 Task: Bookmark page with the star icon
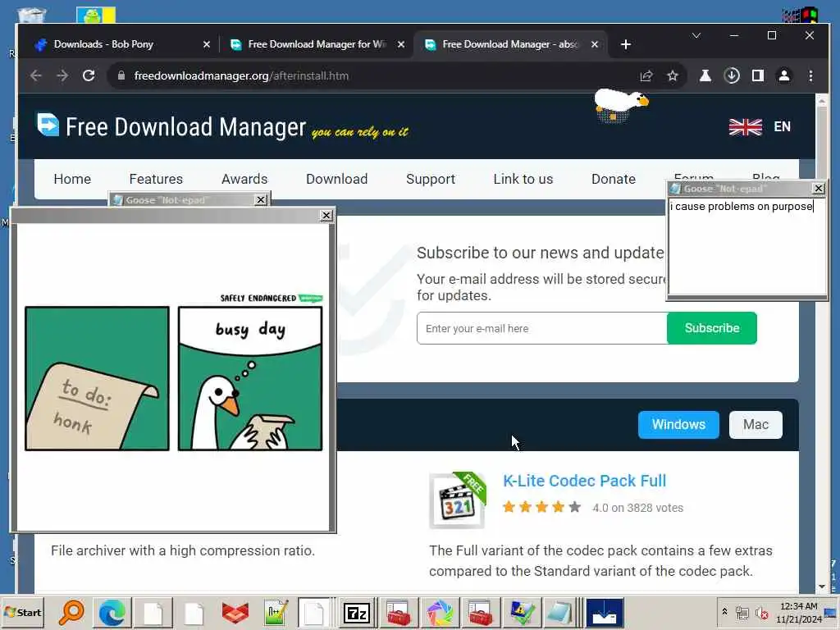(673, 75)
